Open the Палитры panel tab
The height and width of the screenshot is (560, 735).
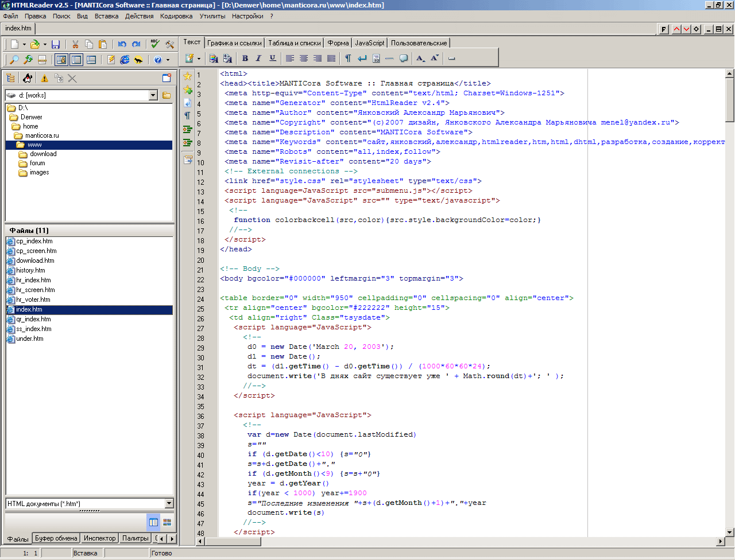(136, 538)
